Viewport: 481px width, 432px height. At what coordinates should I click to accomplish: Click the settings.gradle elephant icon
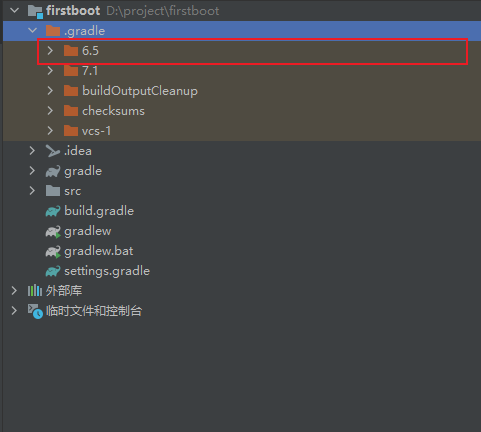point(53,271)
